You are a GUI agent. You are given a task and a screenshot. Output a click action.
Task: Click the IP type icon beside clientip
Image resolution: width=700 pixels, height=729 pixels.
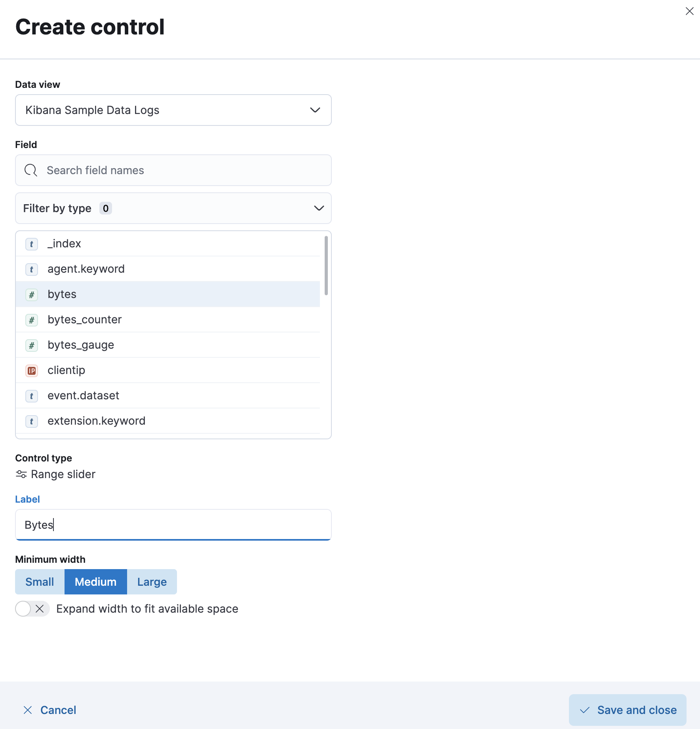click(32, 370)
